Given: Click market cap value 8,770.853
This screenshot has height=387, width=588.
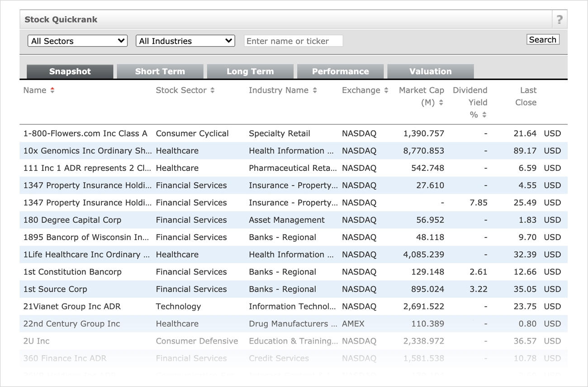Looking at the screenshot, I should point(424,151).
